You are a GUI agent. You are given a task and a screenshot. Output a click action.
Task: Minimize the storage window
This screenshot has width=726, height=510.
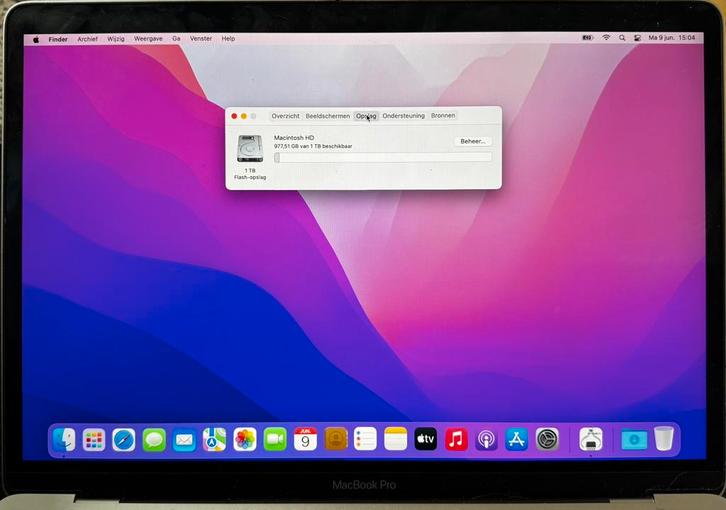(x=244, y=116)
